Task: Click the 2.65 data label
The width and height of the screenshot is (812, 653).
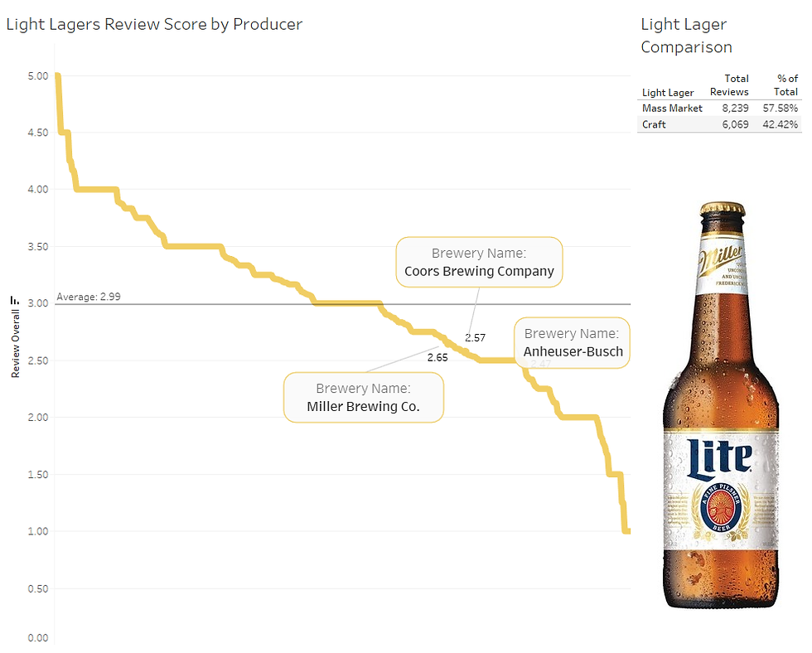Action: (437, 357)
